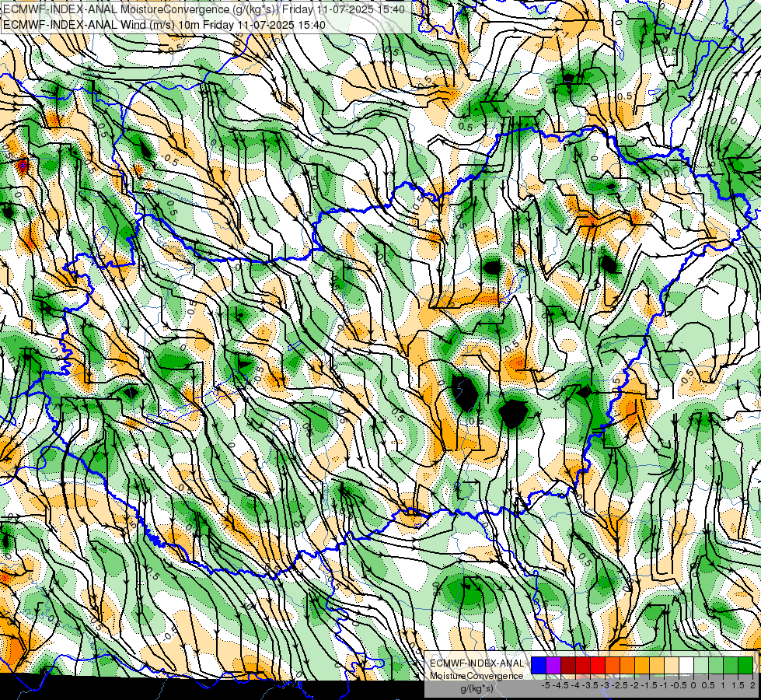Screen dimensions: 761x700
Task: Click the -2 tick label in legend
Action: [634, 685]
